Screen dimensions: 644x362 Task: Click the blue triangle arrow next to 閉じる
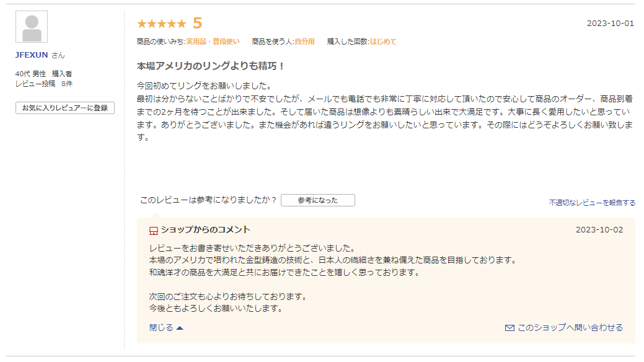(180, 328)
